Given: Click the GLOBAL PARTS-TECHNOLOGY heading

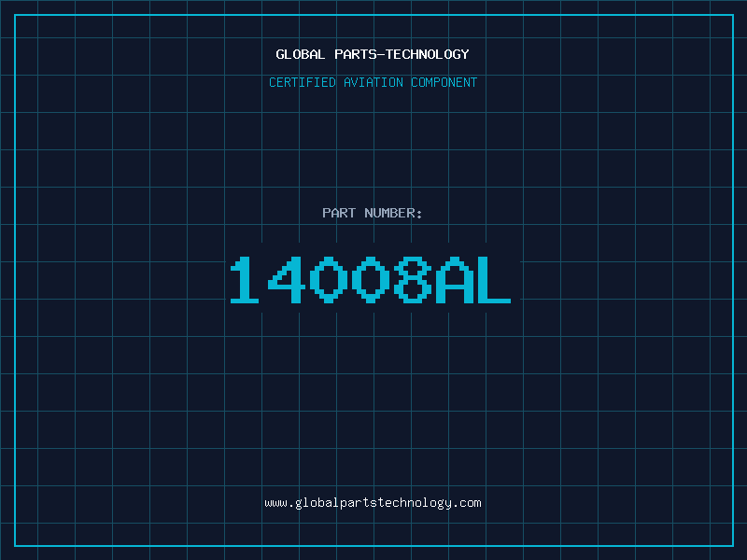Looking at the screenshot, I should (x=373, y=54).
